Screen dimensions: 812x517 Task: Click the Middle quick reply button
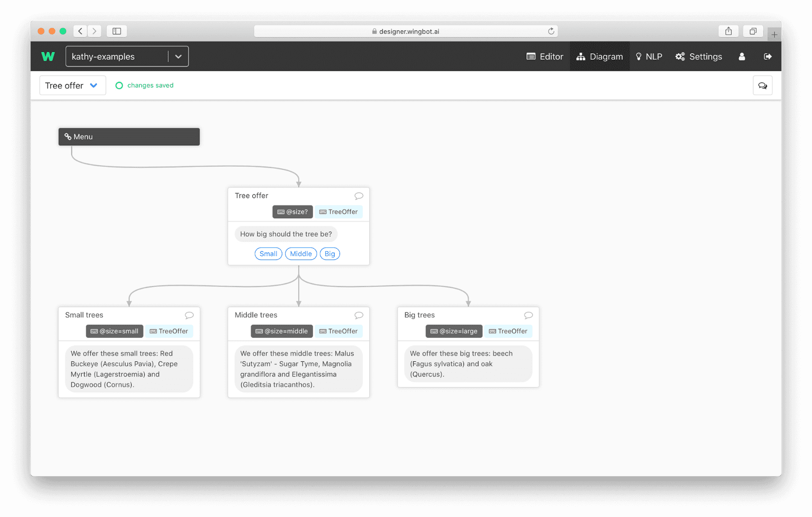pos(300,253)
